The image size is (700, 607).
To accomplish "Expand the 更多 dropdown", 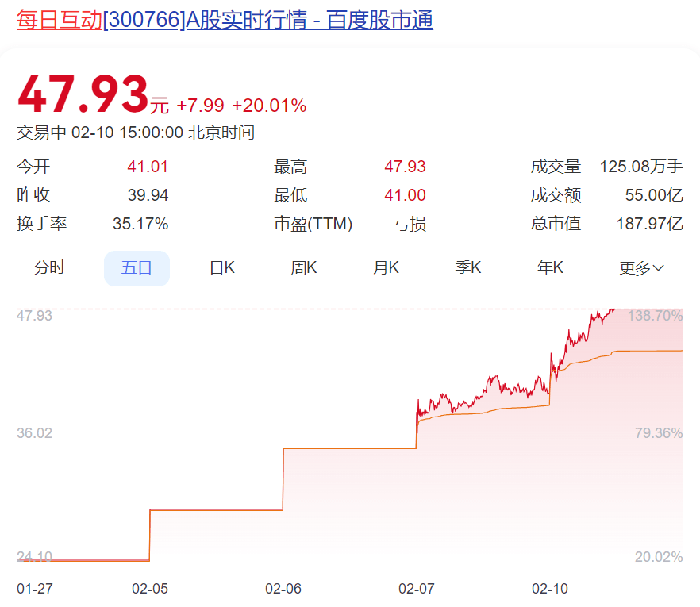I will click(x=641, y=268).
